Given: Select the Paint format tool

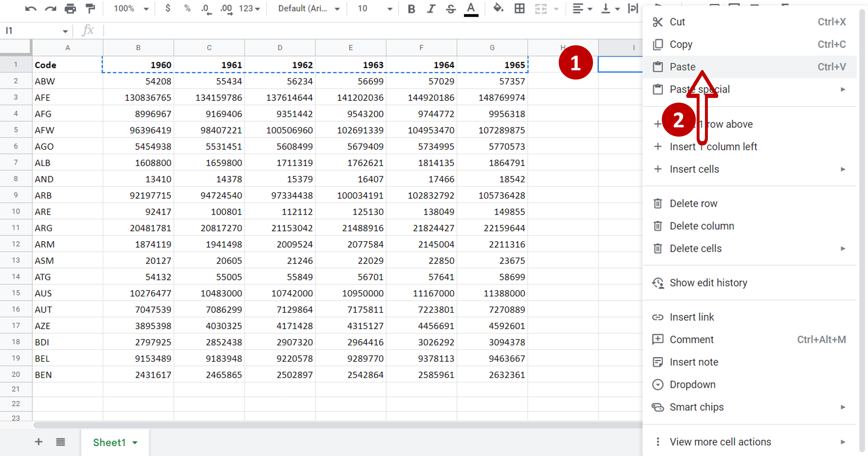Looking at the screenshot, I should [x=90, y=8].
